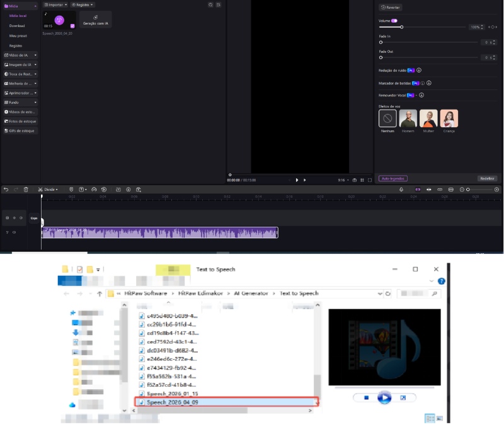Open the Meu preset section

point(18,36)
